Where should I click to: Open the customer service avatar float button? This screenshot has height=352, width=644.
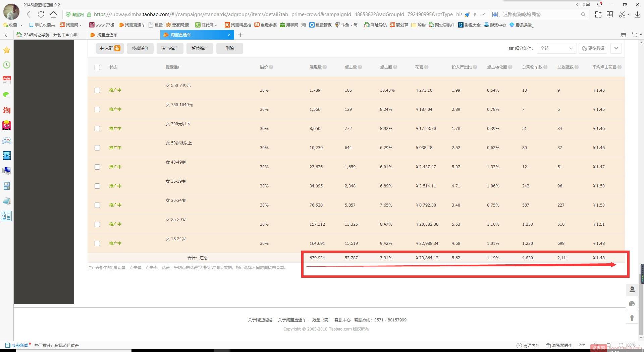(x=632, y=290)
